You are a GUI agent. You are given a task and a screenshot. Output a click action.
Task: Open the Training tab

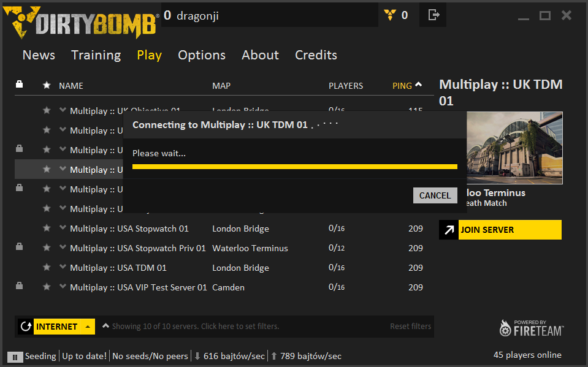[x=96, y=55]
